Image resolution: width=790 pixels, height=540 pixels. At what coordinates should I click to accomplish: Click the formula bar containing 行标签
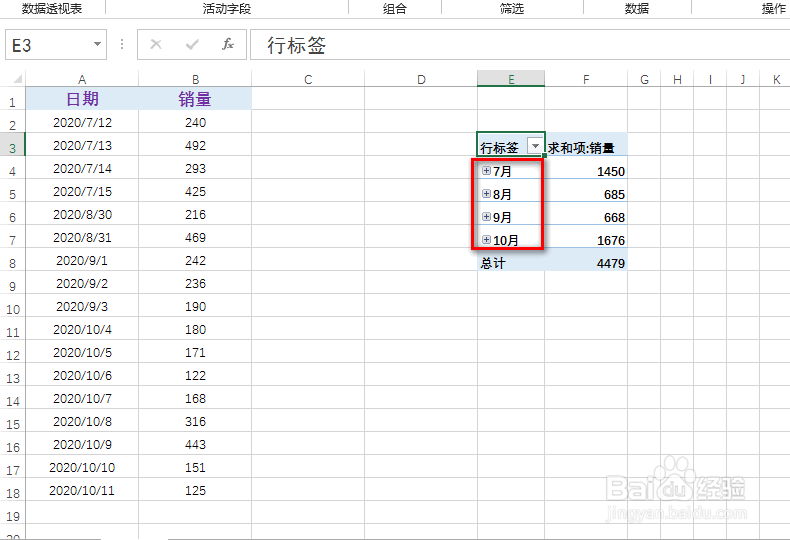(x=520, y=45)
